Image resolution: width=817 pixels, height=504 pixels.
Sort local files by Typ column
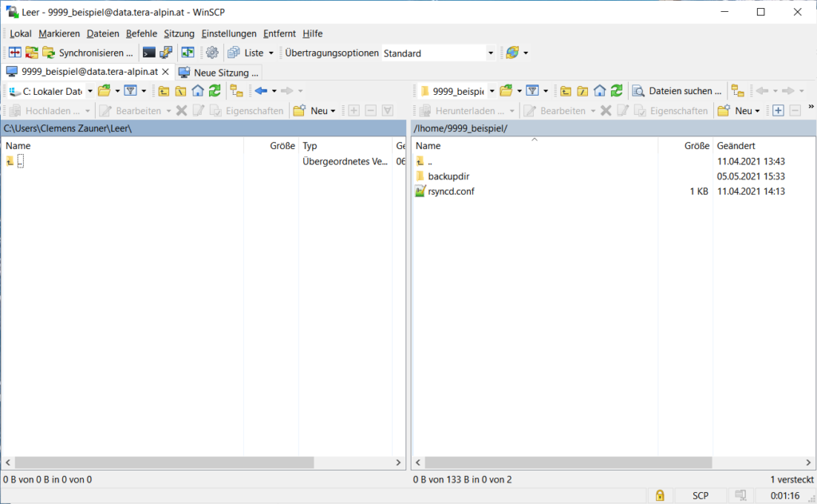[x=345, y=146]
